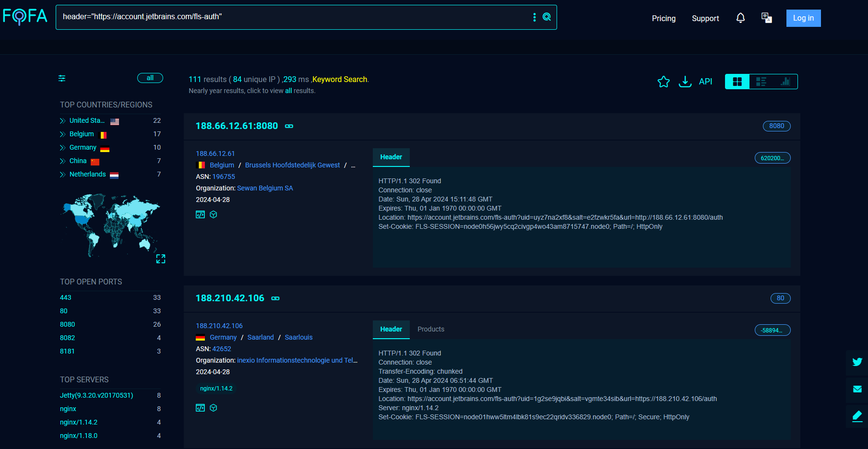Filter by port 80 in sidebar
This screenshot has width=868, height=449.
(x=64, y=311)
